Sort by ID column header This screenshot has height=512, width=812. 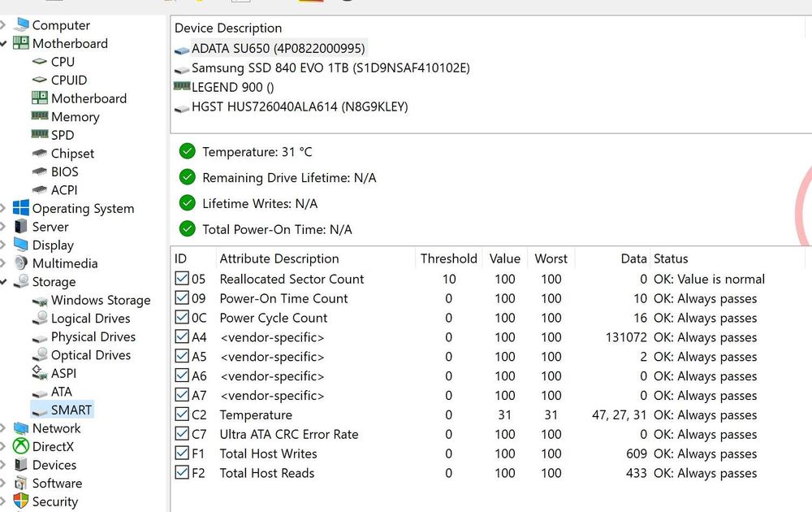click(x=193, y=258)
